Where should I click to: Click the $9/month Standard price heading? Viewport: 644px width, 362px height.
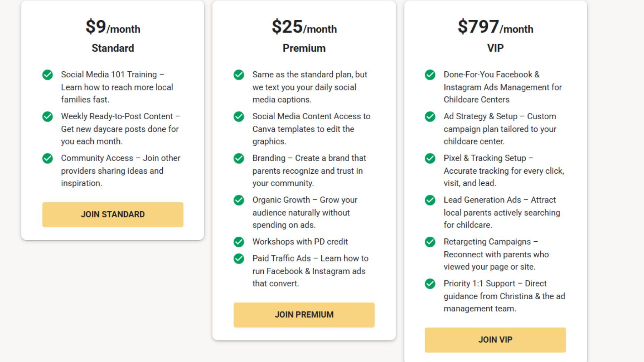coord(113,27)
